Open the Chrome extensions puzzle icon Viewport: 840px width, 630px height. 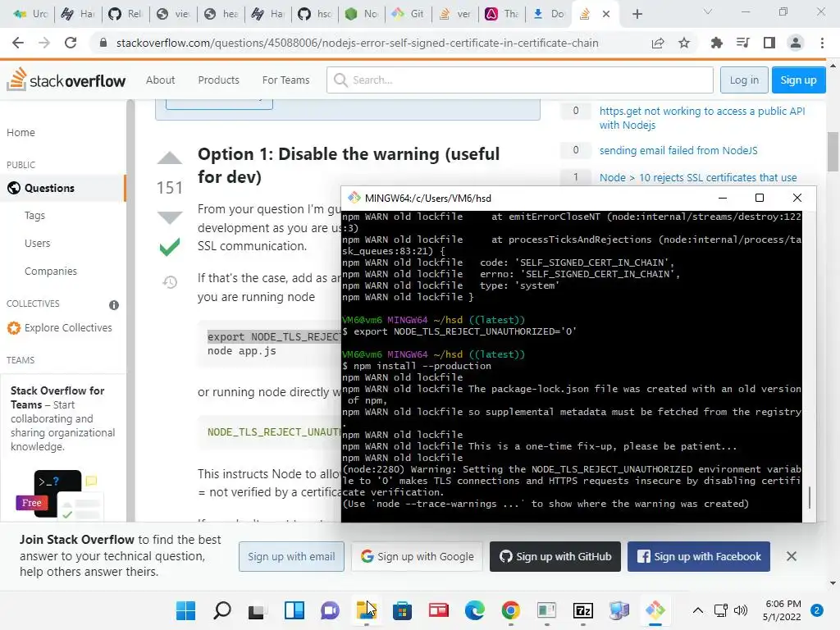716,43
